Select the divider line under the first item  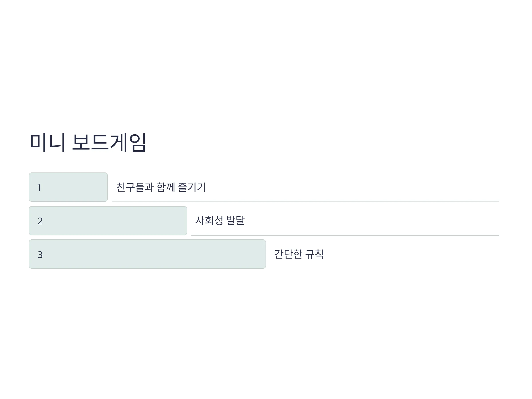click(x=306, y=202)
